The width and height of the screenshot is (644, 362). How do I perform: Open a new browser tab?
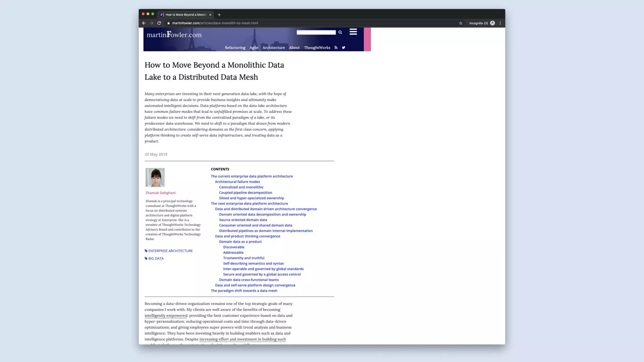pyautogui.click(x=219, y=15)
